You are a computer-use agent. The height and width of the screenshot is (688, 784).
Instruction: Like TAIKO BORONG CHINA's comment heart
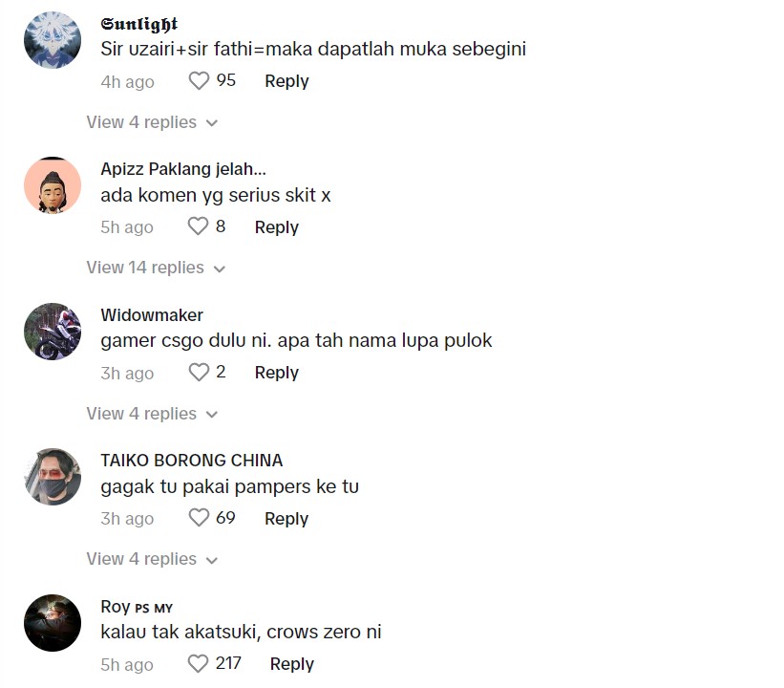[199, 517]
